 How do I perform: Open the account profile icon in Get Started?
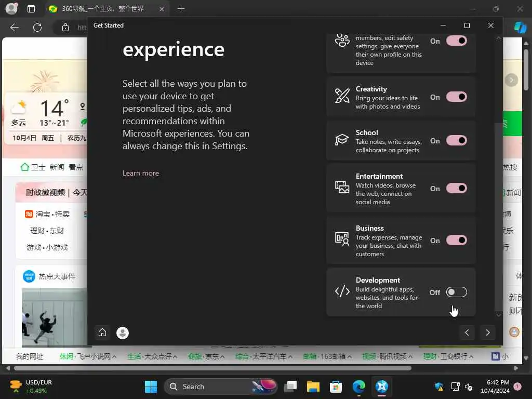tap(123, 333)
